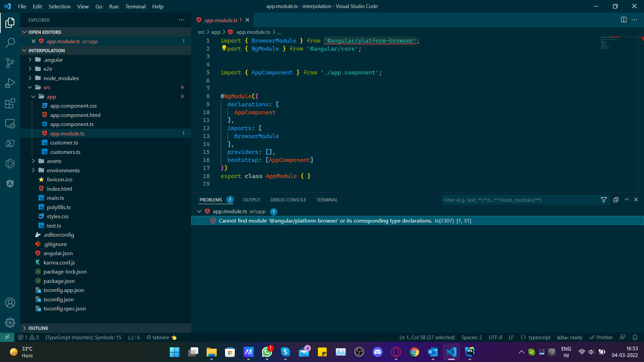This screenshot has height=362, width=644.
Task: Click inside the Problems filter input field
Action: 520,199
